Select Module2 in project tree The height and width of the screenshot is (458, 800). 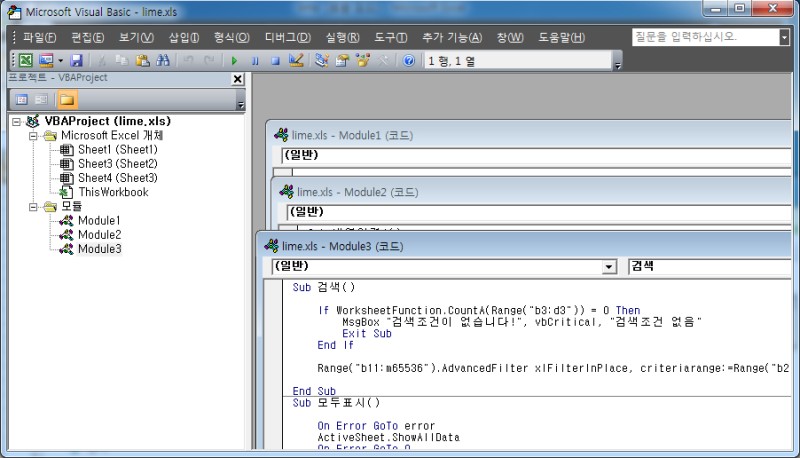tap(99, 235)
